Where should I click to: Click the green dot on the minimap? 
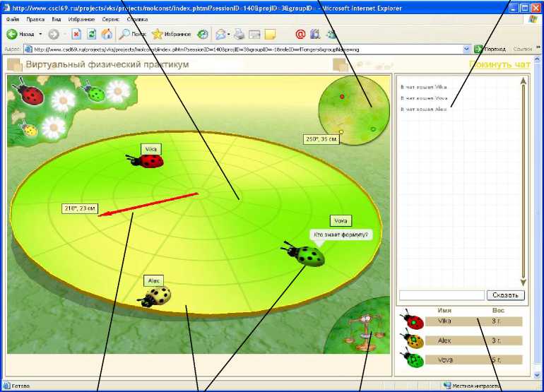click(x=373, y=129)
